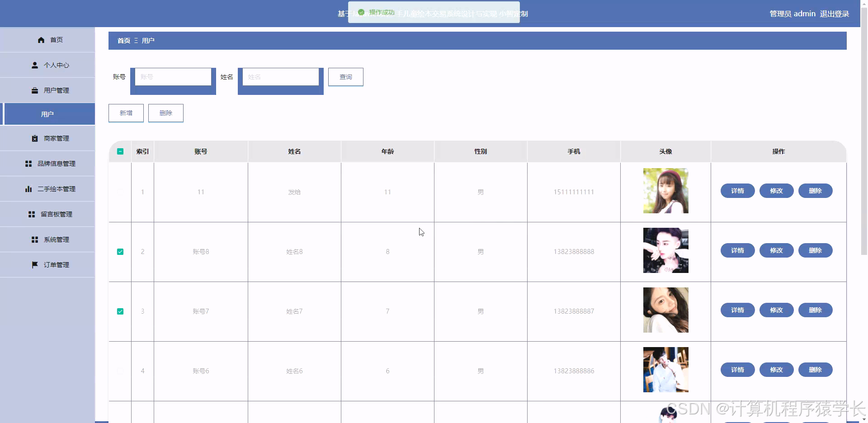The image size is (868, 423).
Task: Click the batch 删除 button above table
Action: (166, 113)
